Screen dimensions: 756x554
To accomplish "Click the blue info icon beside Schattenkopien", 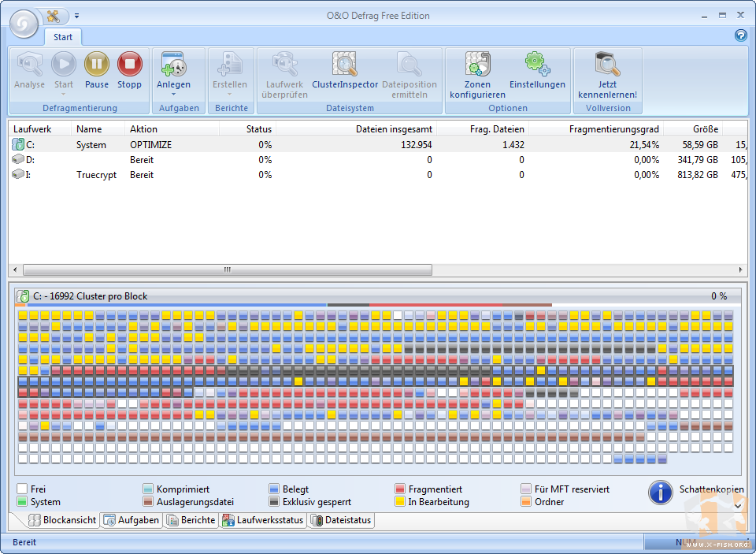I will [661, 493].
